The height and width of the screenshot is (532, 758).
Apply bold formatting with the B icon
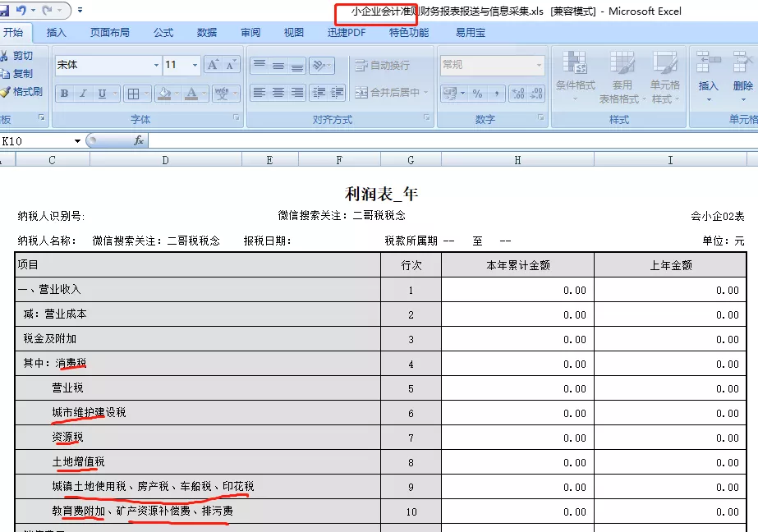64,94
